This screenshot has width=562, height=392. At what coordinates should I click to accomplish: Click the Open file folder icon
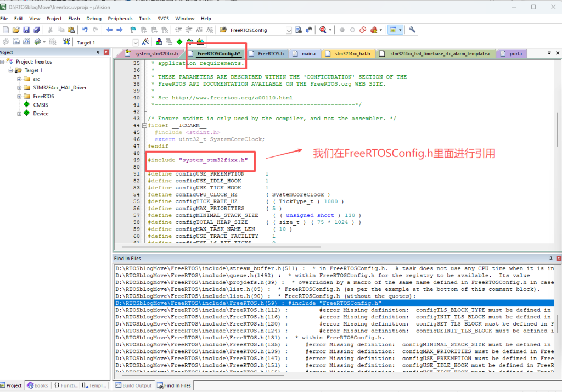(x=16, y=30)
